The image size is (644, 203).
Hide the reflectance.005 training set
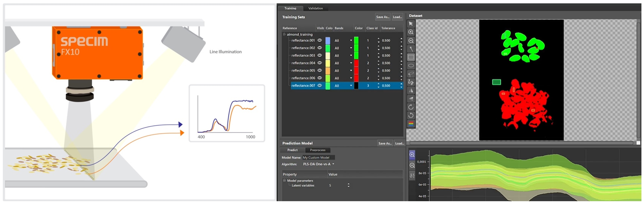(320, 70)
